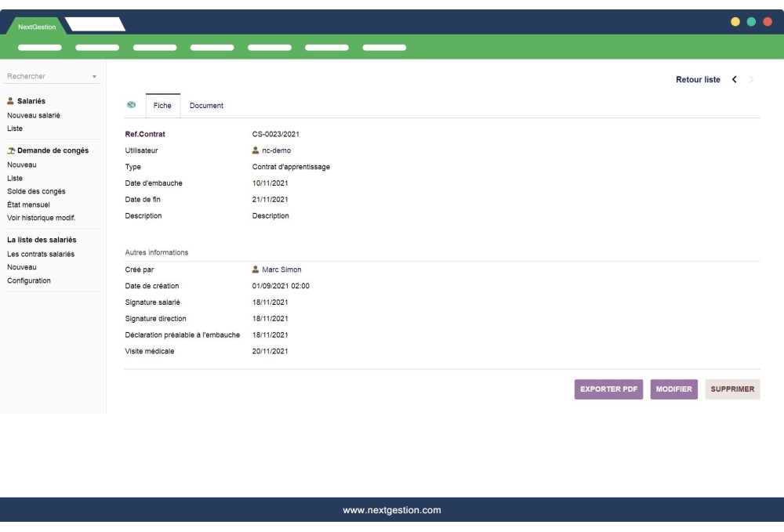Viewport: 784px width, 532px height.
Task: Open Configuration in the sidebar
Action: (x=29, y=280)
